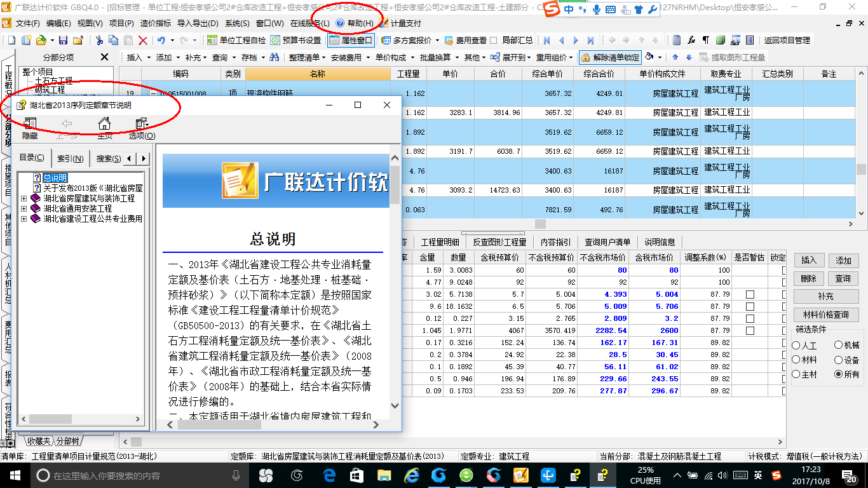Screen dimensions: 868x488
Task: Click the 补充 button on right panel
Action: (x=826, y=296)
